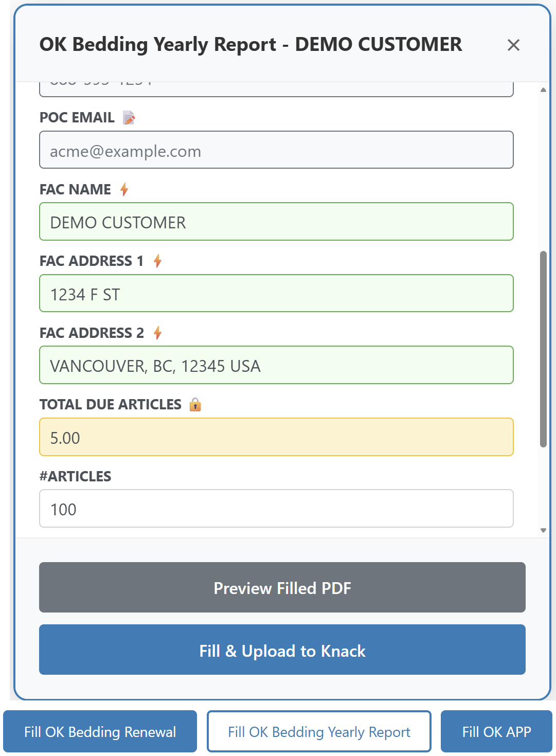Click the edit note icon beside POC EMAIL

tap(129, 118)
